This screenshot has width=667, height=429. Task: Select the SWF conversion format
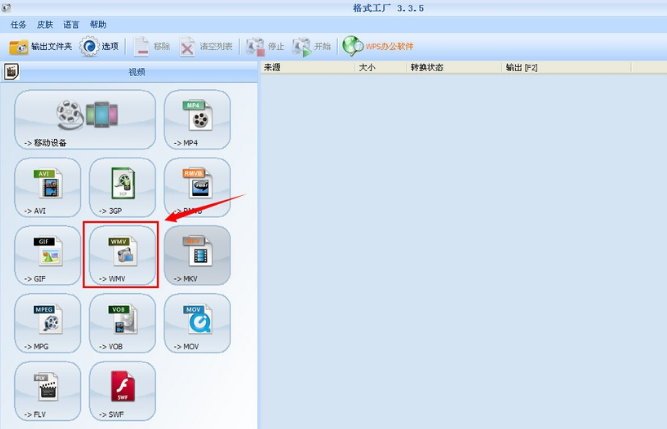click(x=123, y=391)
